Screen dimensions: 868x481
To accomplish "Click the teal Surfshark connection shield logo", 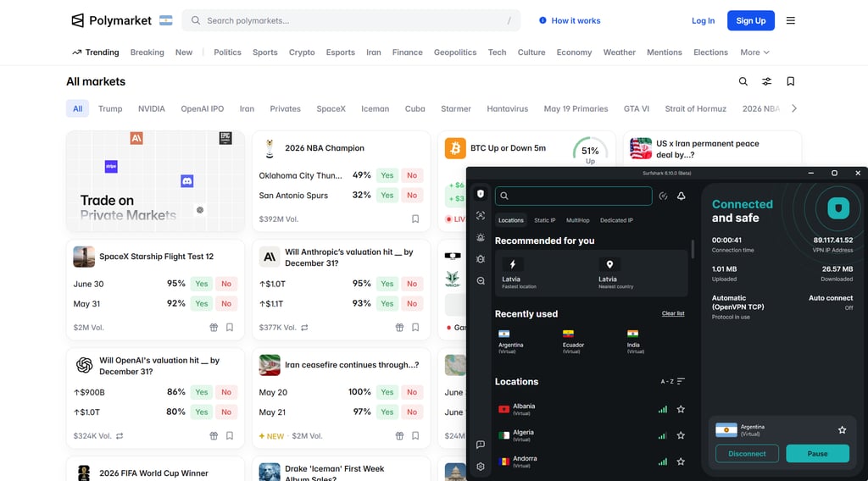I will pyautogui.click(x=838, y=208).
